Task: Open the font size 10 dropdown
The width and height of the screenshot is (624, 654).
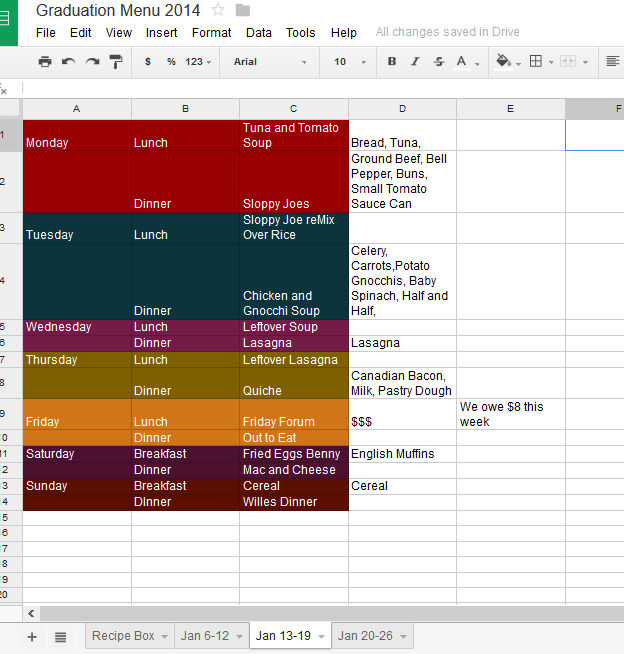Action: point(350,62)
